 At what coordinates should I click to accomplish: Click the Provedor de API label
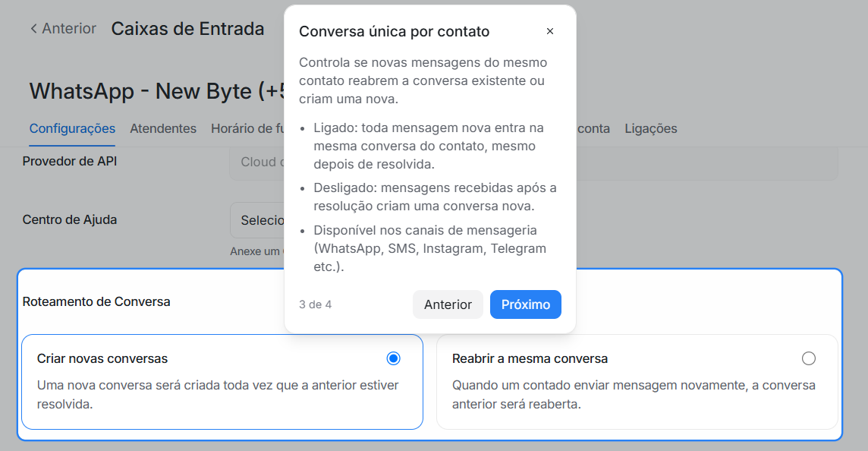tap(70, 161)
